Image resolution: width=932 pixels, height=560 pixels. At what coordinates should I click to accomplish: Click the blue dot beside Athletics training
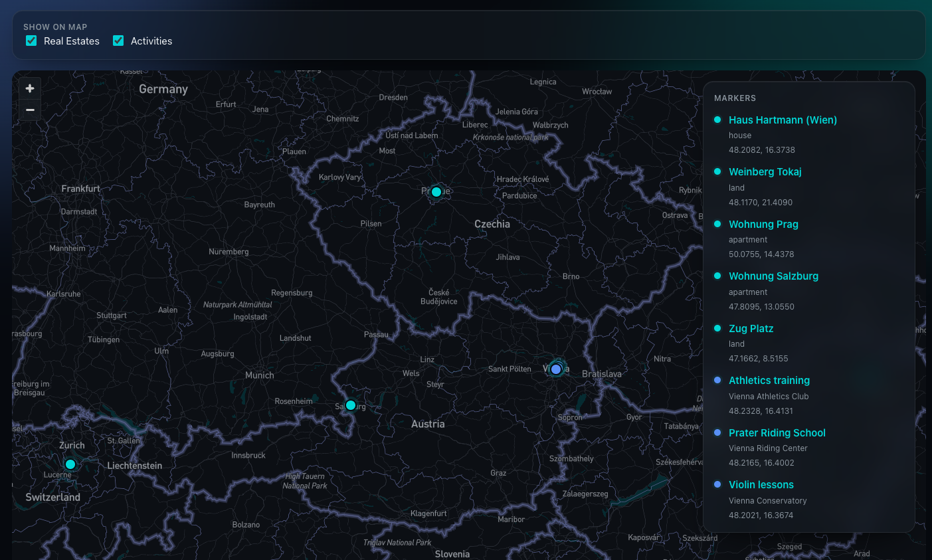pos(717,380)
